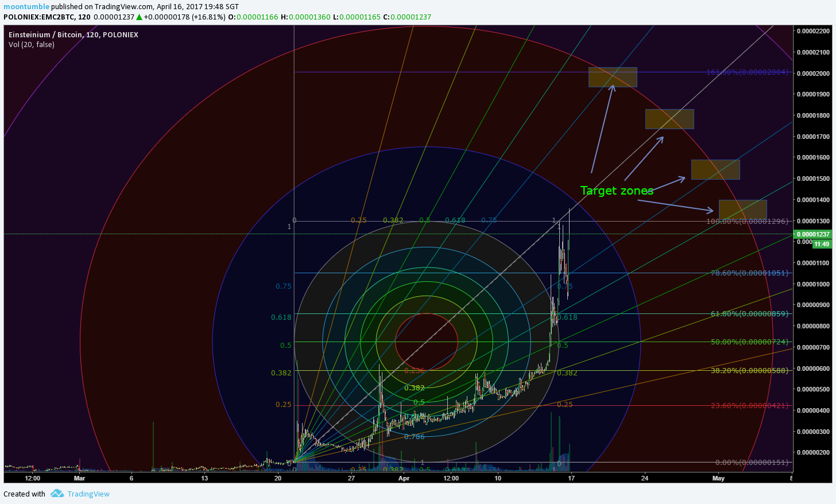This screenshot has height=504, width=836.
Task: Click the TradingView link beside the cloud logo
Action: pyautogui.click(x=88, y=494)
